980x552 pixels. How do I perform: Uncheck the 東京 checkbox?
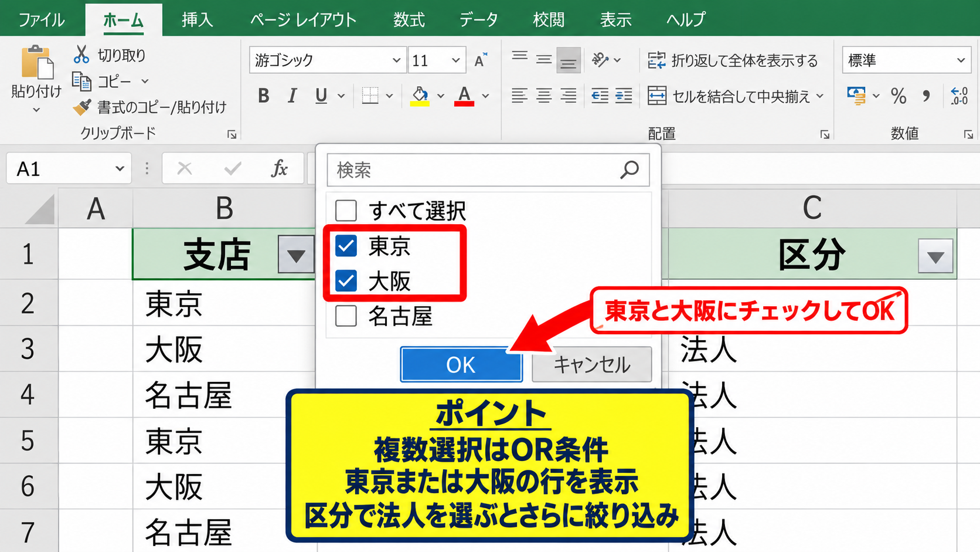[x=346, y=246]
